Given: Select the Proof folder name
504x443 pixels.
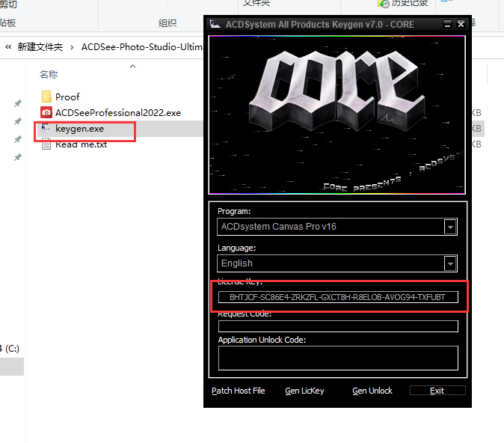Looking at the screenshot, I should click(x=67, y=97).
